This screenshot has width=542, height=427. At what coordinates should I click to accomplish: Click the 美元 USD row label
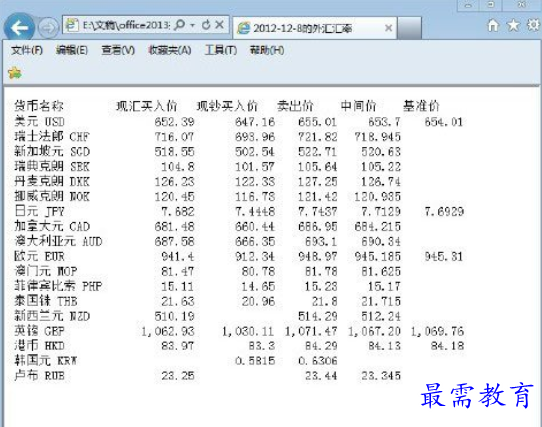[39, 121]
